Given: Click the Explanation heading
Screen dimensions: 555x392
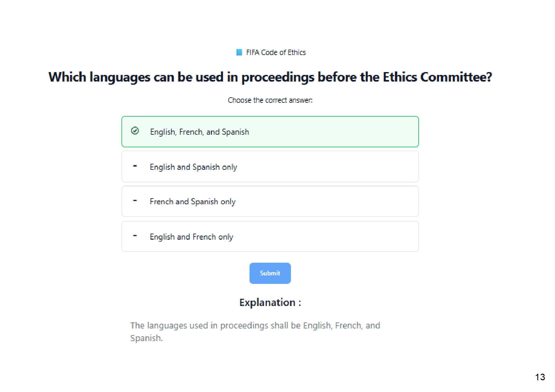Looking at the screenshot, I should coord(270,303).
